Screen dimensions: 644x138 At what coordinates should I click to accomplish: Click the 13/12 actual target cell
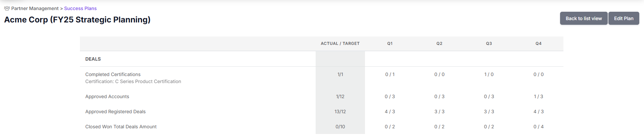click(340, 112)
